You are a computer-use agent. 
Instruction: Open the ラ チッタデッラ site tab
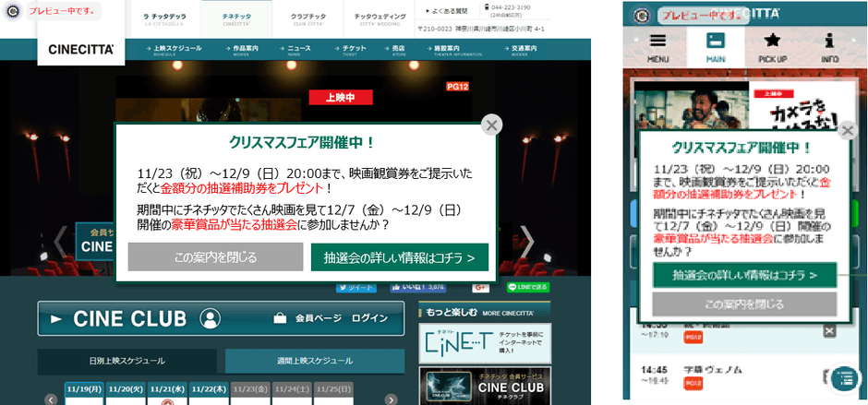pyautogui.click(x=165, y=19)
